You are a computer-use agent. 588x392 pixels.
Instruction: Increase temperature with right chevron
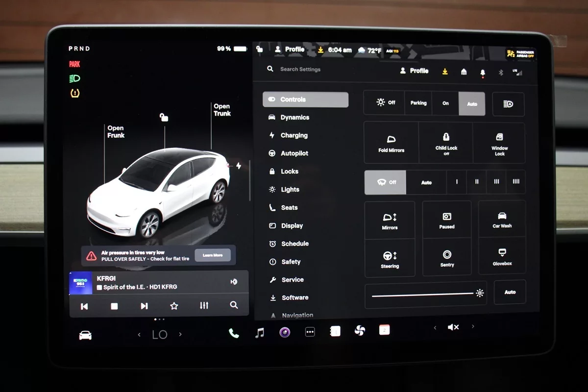[180, 335]
